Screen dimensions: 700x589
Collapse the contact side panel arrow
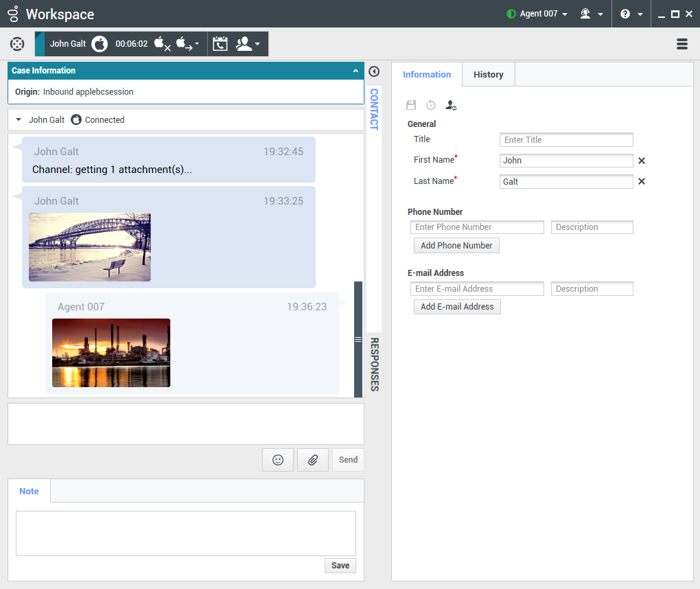coord(374,71)
